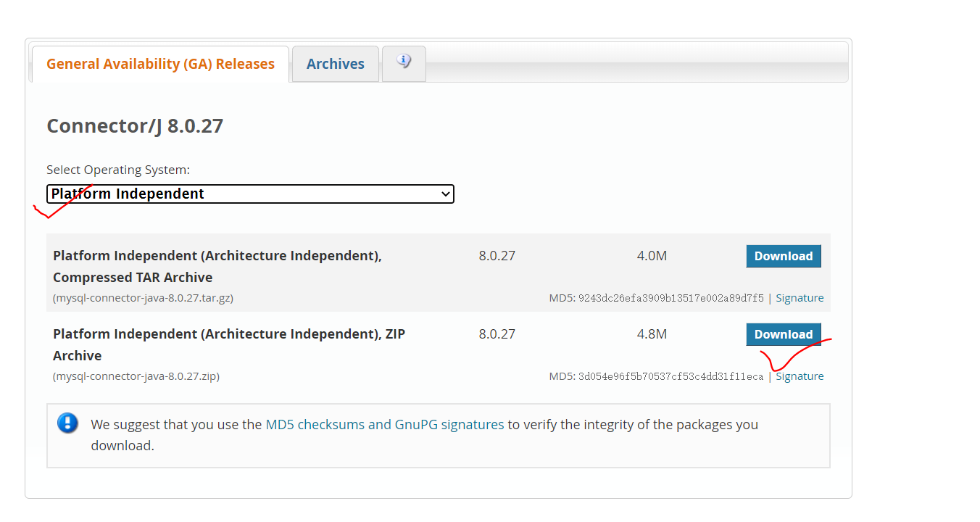Download the Compressed TAR Archive
Viewport: 980px width, 522px height.
784,256
